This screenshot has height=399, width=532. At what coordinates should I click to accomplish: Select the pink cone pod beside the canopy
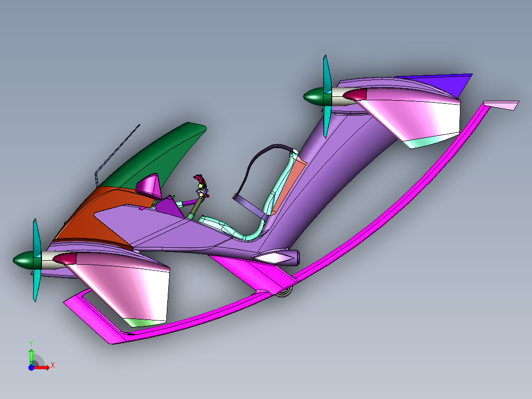tap(149, 186)
